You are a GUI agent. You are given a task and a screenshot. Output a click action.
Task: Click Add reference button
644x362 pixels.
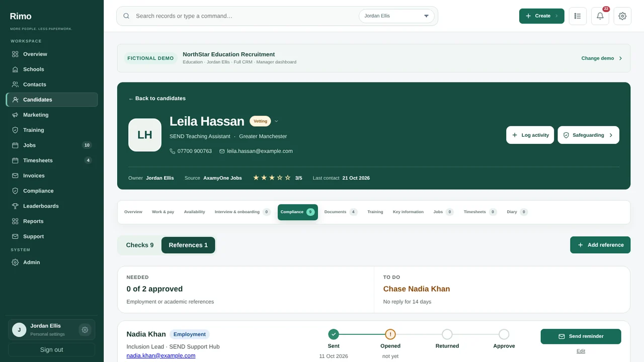[x=600, y=245]
